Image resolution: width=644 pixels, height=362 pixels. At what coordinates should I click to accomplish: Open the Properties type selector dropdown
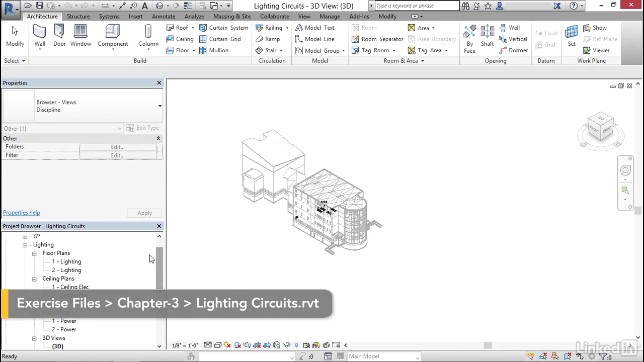point(159,106)
